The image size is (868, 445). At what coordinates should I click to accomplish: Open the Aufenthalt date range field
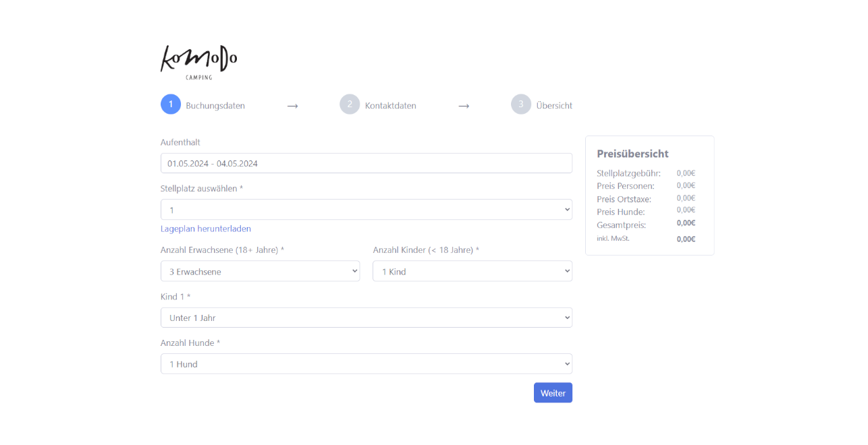point(366,163)
